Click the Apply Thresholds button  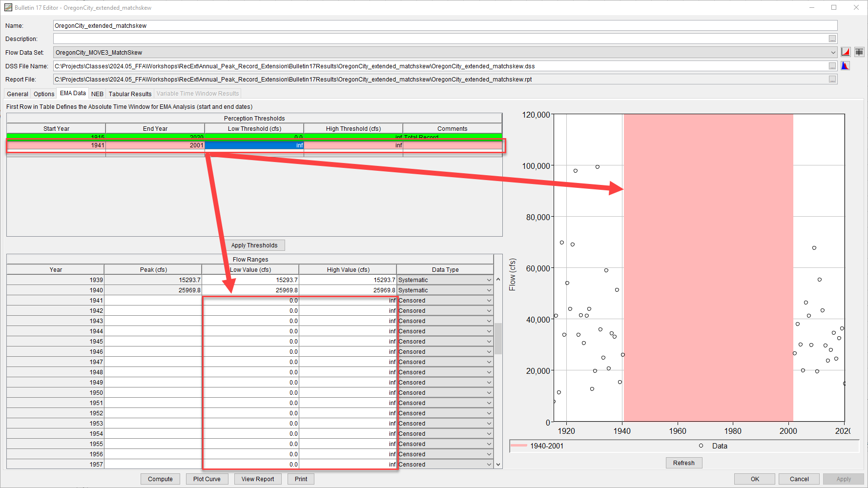(x=254, y=245)
